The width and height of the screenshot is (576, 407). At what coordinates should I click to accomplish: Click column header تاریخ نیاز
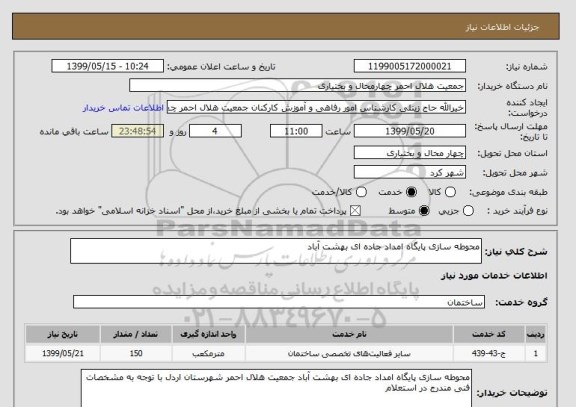coord(63,334)
